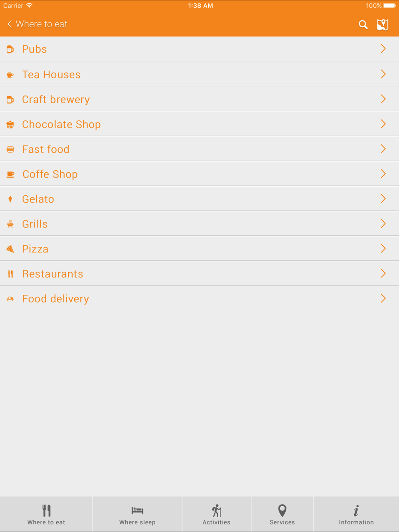Open the Pizza category label
This screenshot has height=532, width=399.
[35, 249]
